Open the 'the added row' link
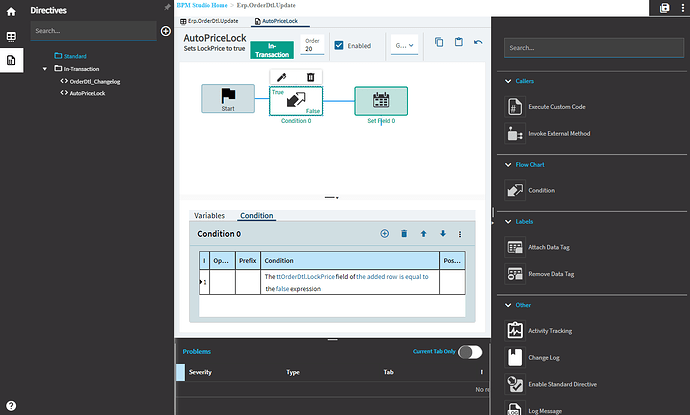Image resolution: width=690 pixels, height=415 pixels. [x=377, y=277]
